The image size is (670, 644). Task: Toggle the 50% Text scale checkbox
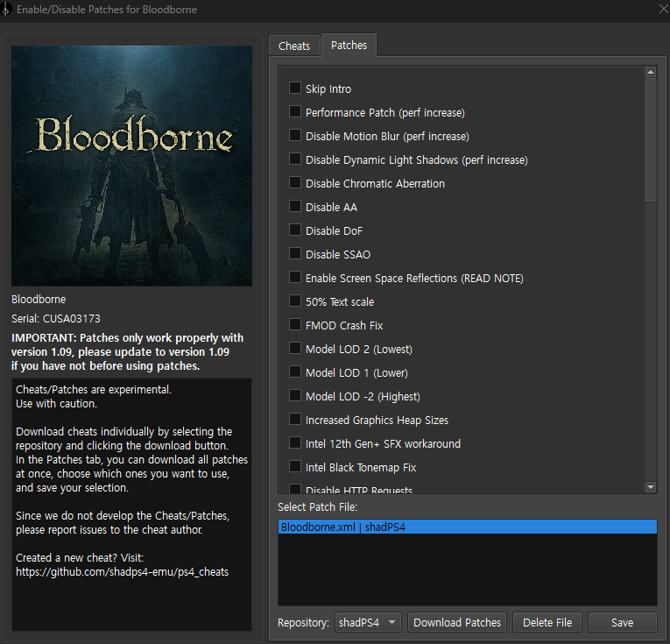pyautogui.click(x=295, y=301)
